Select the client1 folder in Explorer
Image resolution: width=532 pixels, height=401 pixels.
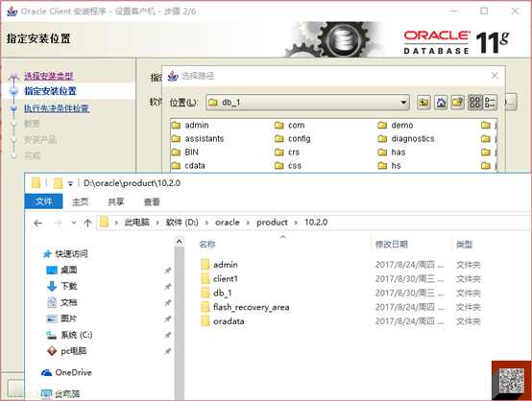(x=219, y=278)
